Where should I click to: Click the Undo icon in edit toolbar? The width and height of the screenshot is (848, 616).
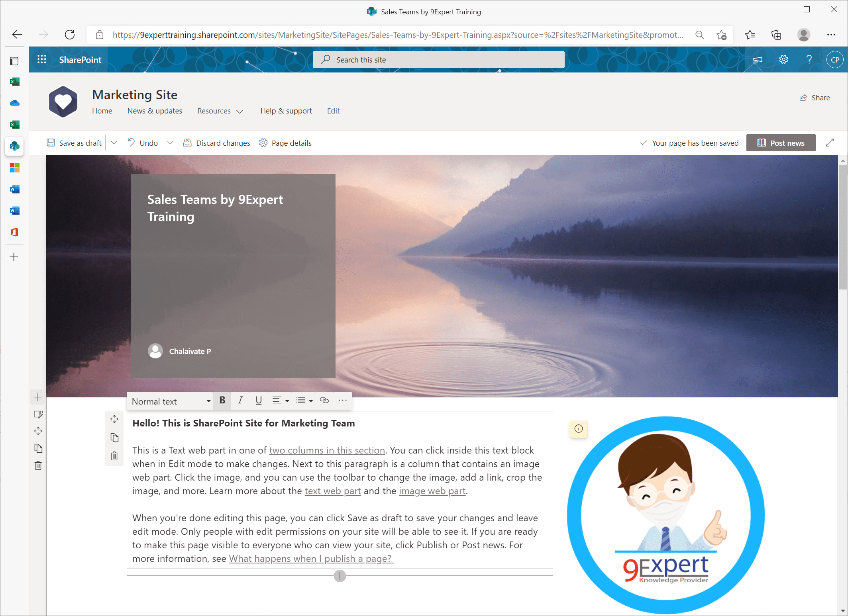click(132, 143)
